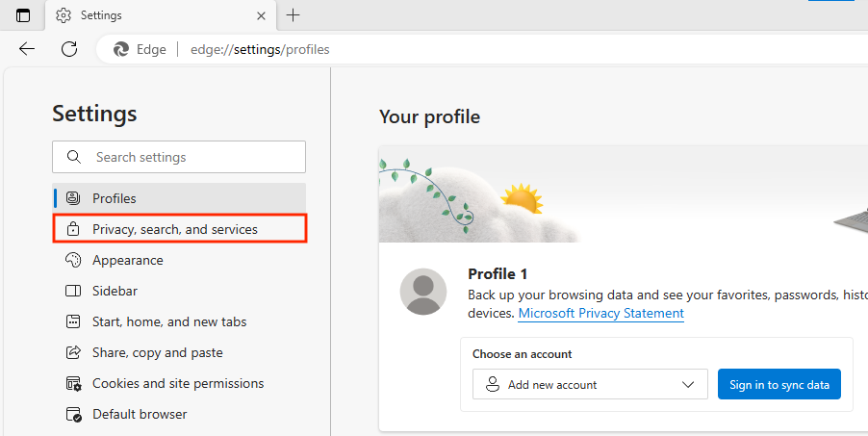Click the Share, copy and paste icon
The image size is (868, 436).
point(73,352)
